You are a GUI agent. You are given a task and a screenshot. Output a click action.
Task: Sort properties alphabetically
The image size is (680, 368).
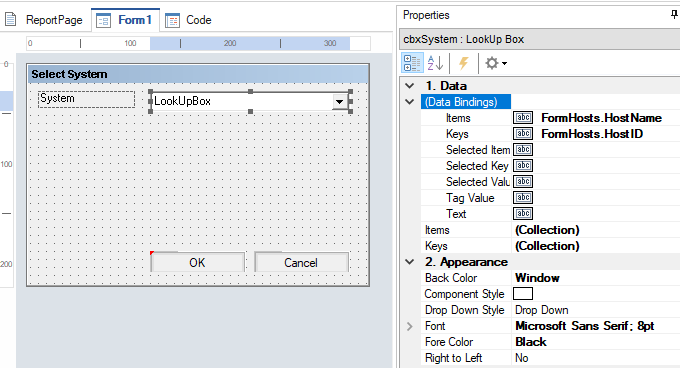[435, 63]
